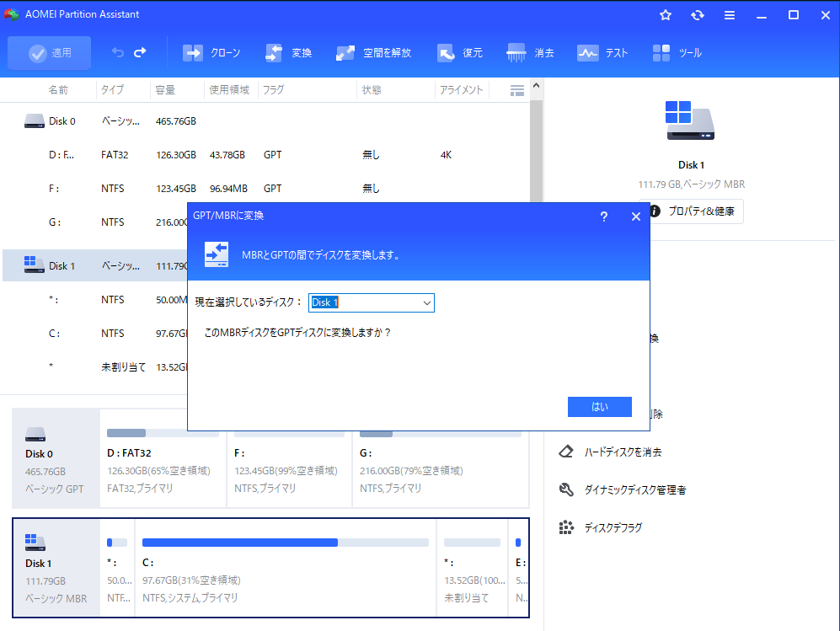Select Disk 0 block in the disk map
The image size is (840, 631).
(56, 458)
